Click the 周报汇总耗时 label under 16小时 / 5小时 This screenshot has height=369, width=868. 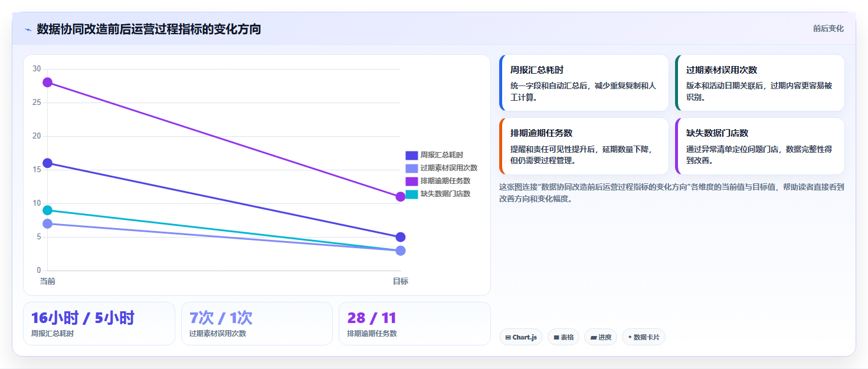tap(53, 334)
